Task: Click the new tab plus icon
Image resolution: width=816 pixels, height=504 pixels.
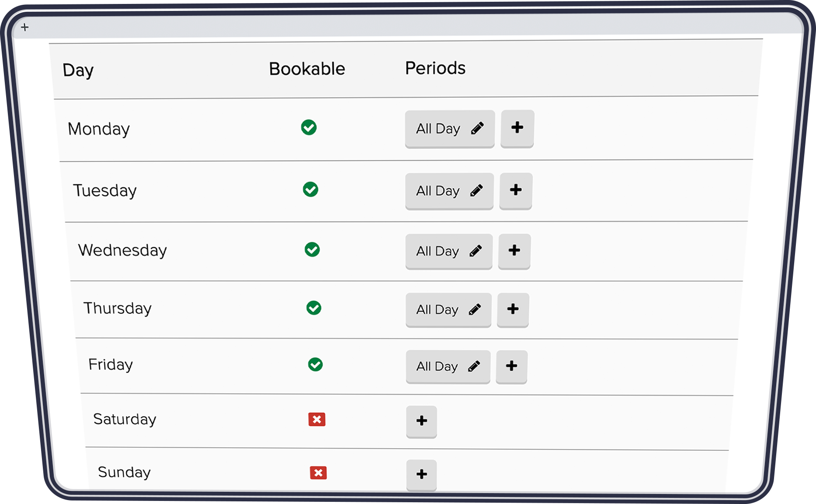Action: click(x=25, y=28)
